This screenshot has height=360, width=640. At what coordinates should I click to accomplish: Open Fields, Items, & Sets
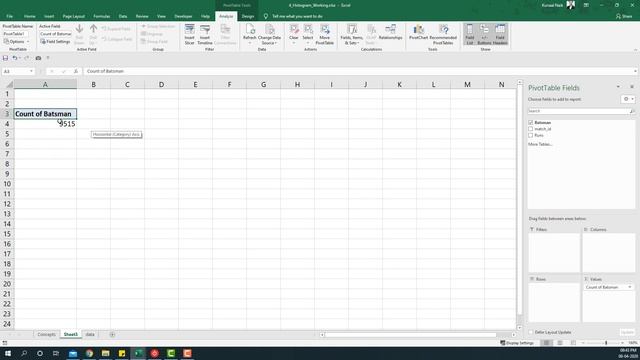(351, 34)
